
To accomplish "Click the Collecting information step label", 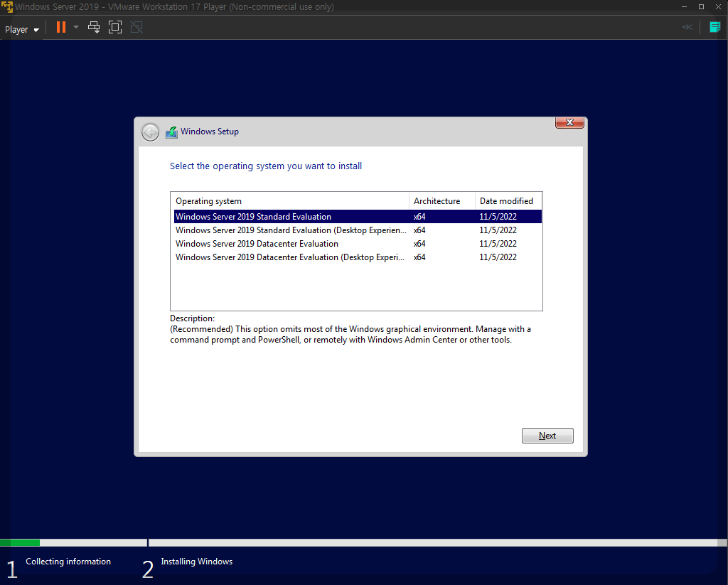I will point(68,561).
